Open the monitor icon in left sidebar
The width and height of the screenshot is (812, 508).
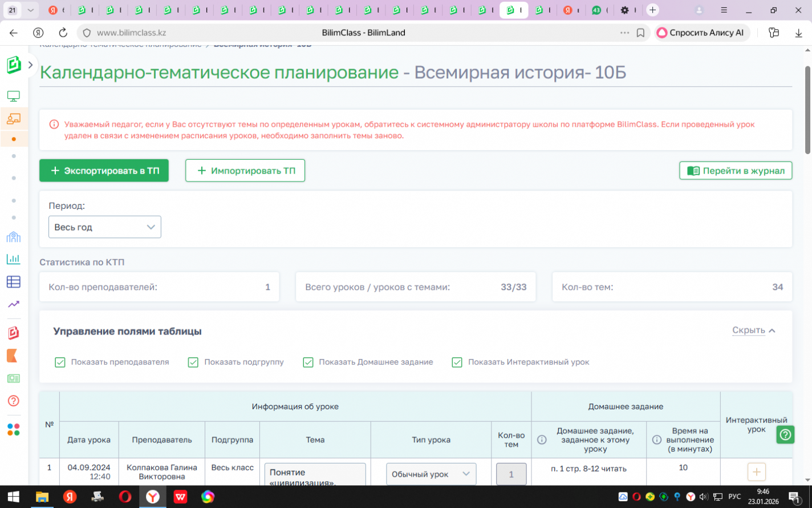pos(14,96)
